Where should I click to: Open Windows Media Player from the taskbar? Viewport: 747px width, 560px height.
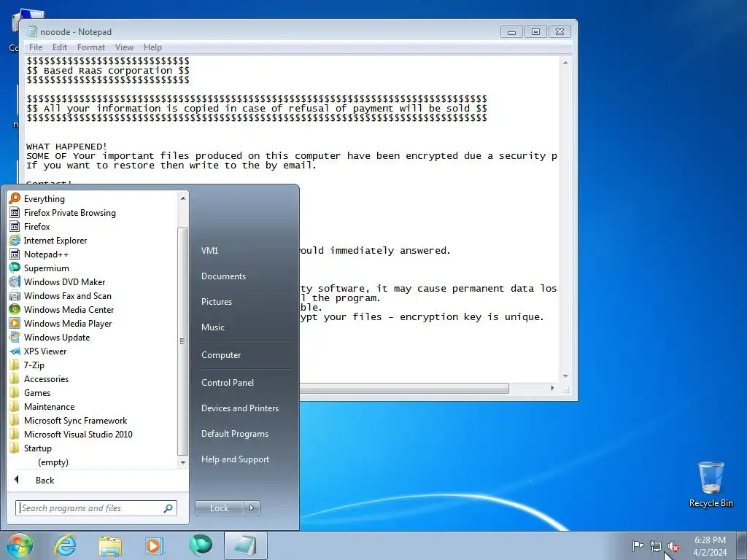pyautogui.click(x=155, y=545)
